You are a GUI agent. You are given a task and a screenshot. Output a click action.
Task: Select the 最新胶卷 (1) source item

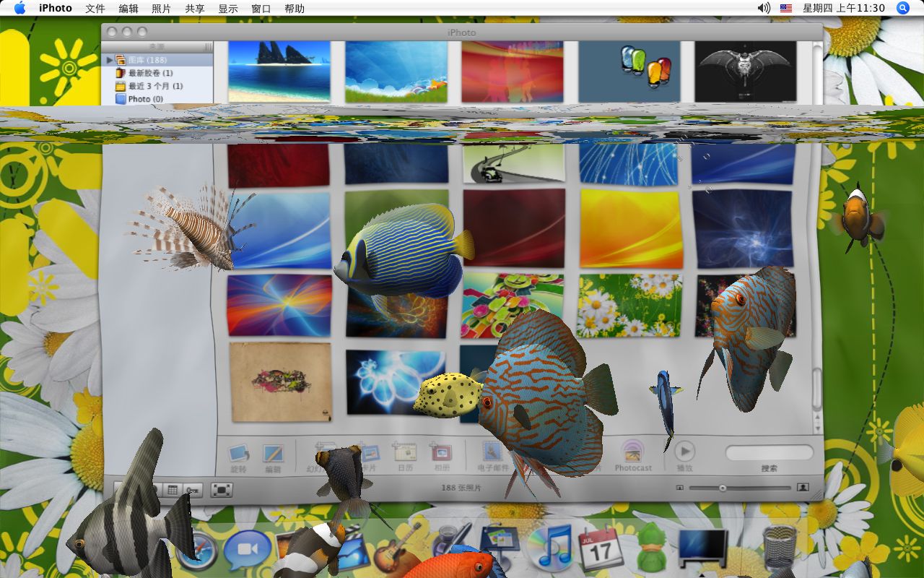pos(150,73)
